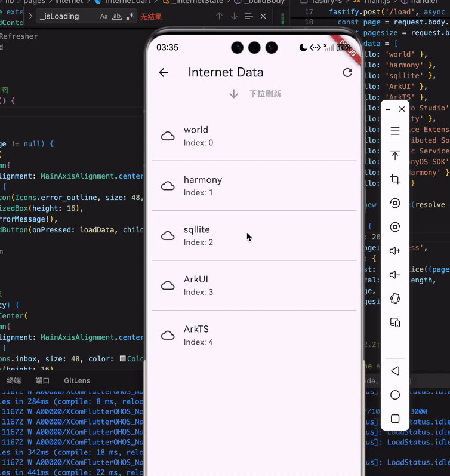The height and width of the screenshot is (476, 450).
Task: Click emulator rotate-right icon
Action: 395,227
